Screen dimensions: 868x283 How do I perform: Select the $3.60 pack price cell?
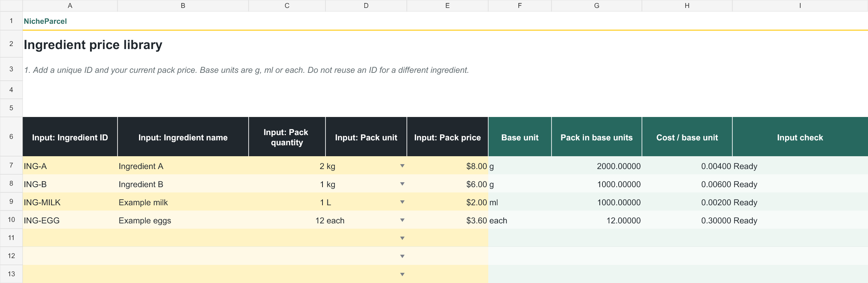pyautogui.click(x=448, y=220)
